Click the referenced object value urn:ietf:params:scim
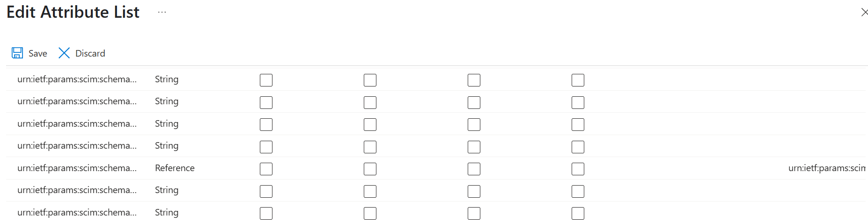The height and width of the screenshot is (223, 868). [x=827, y=168]
